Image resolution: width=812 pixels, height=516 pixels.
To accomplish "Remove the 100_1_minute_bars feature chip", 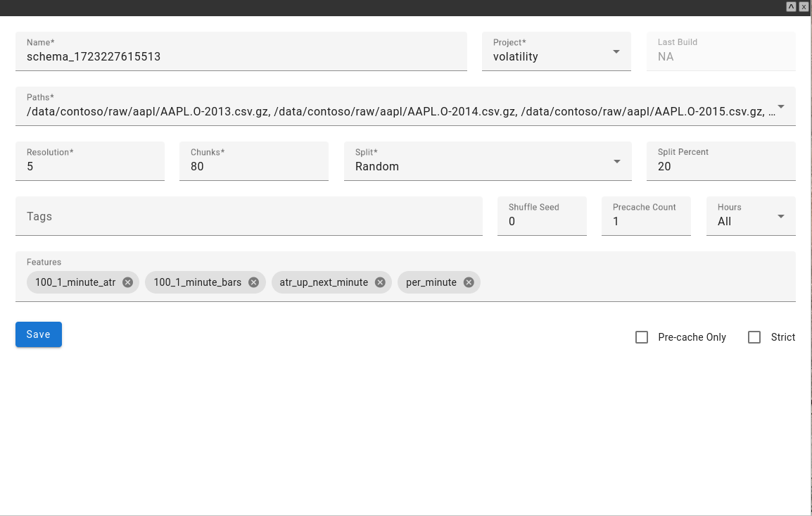I will (x=253, y=282).
